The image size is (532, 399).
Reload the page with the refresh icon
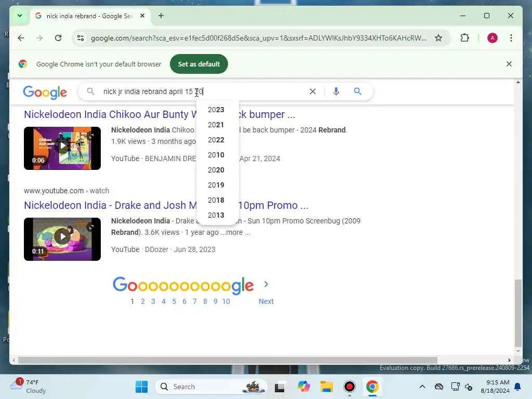[x=58, y=38]
